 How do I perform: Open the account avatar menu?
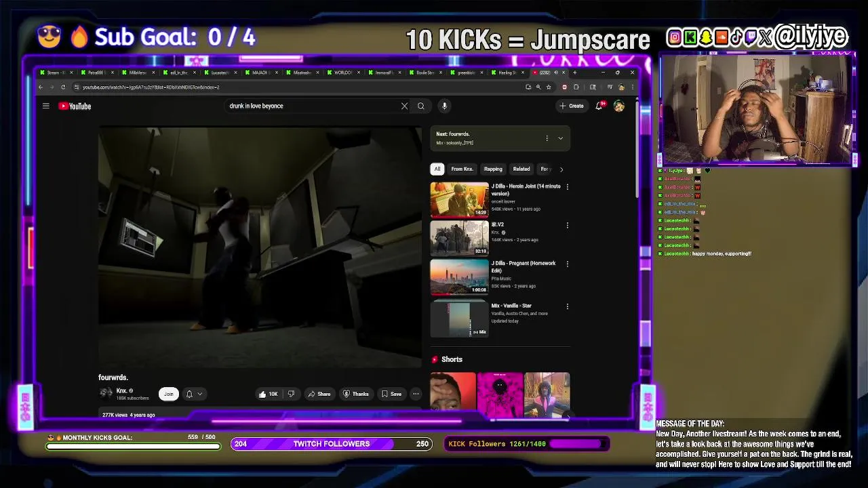(x=618, y=106)
